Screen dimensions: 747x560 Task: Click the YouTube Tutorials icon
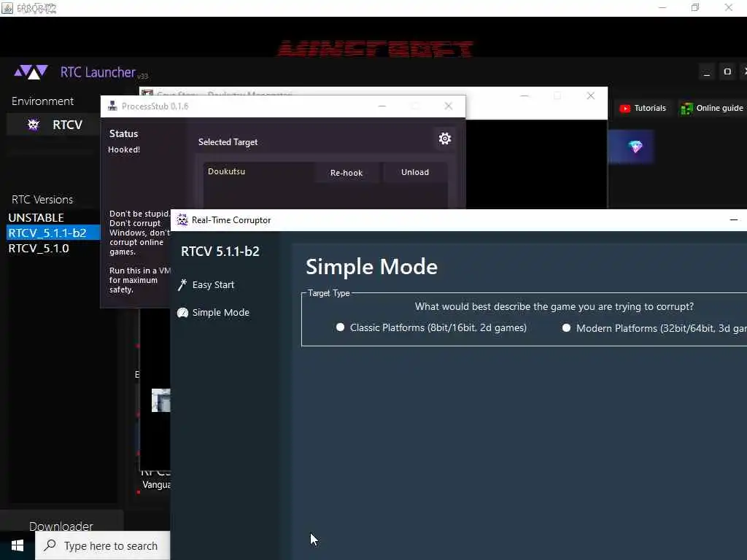624,109
